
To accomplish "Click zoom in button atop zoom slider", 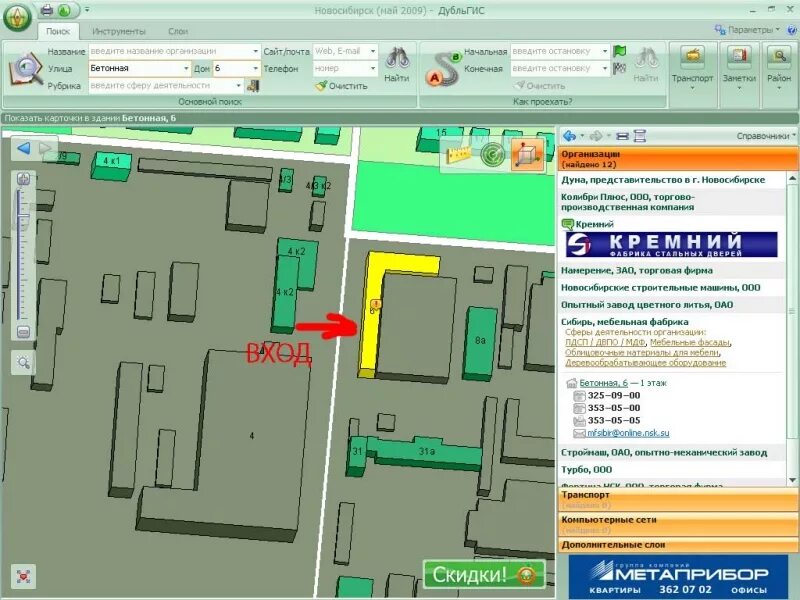I will [23, 179].
